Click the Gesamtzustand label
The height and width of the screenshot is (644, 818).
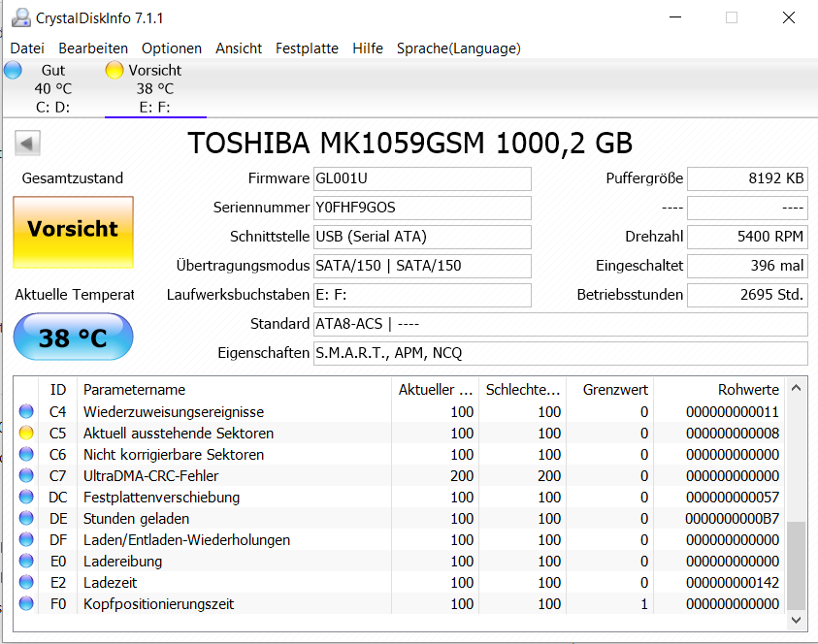(x=73, y=178)
